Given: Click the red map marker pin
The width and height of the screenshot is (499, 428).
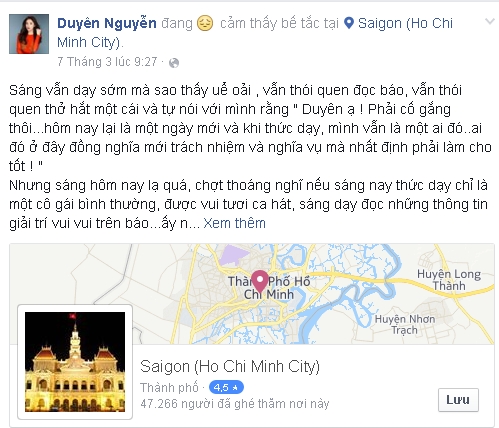Looking at the screenshot, I should pyautogui.click(x=260, y=281).
